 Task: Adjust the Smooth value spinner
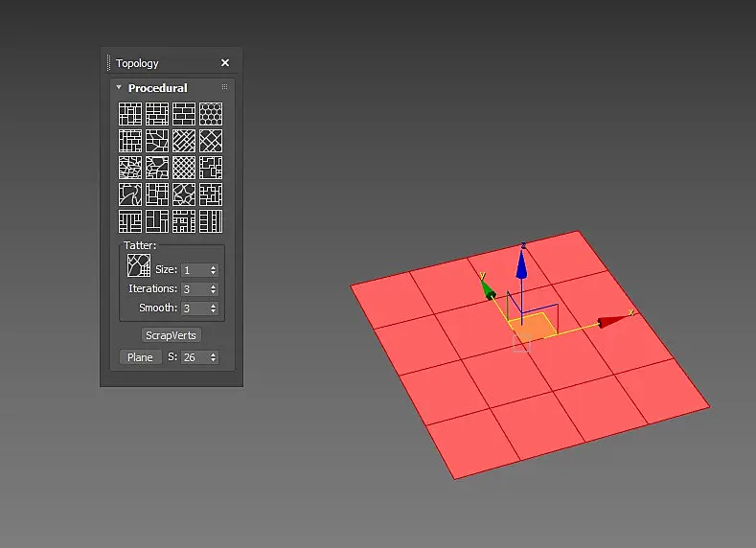tap(213, 308)
